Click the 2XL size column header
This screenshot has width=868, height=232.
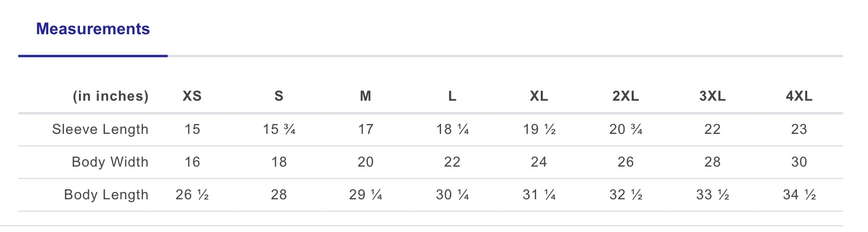(x=625, y=97)
